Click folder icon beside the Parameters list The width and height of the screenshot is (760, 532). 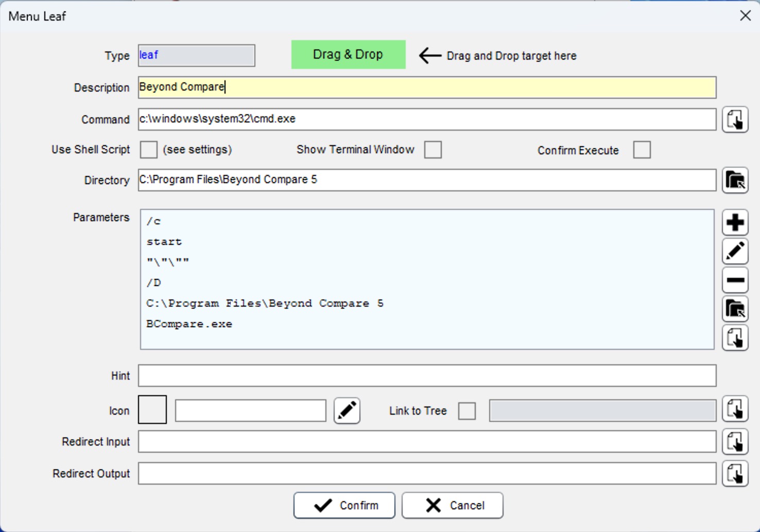735,309
